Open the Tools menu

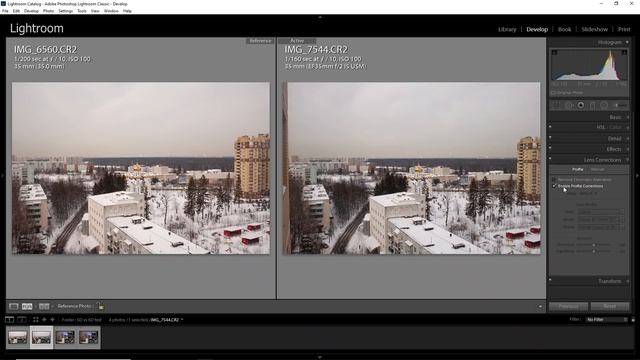tap(82, 11)
